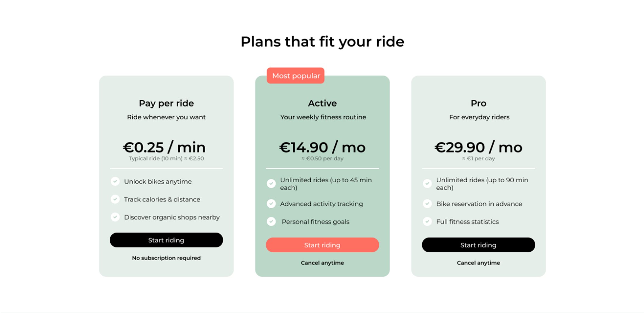The image size is (644, 313).
Task: Click checkmark beside Unlimited rides up to 90 min
Action: coord(427,184)
